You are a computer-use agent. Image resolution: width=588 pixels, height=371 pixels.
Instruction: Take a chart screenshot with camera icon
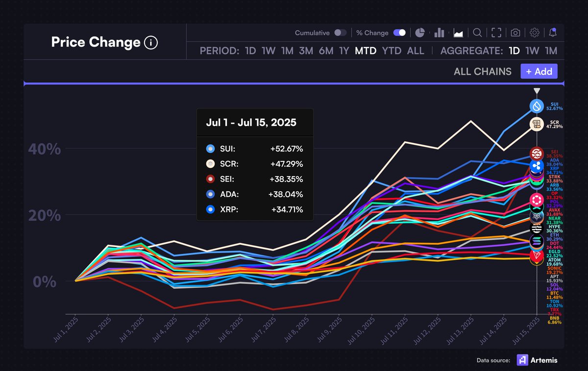(x=515, y=33)
